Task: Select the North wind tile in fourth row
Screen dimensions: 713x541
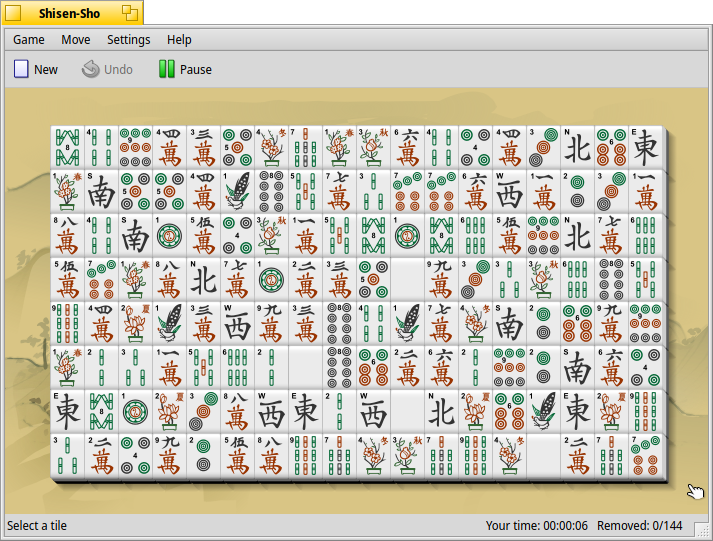Action: (x=204, y=280)
